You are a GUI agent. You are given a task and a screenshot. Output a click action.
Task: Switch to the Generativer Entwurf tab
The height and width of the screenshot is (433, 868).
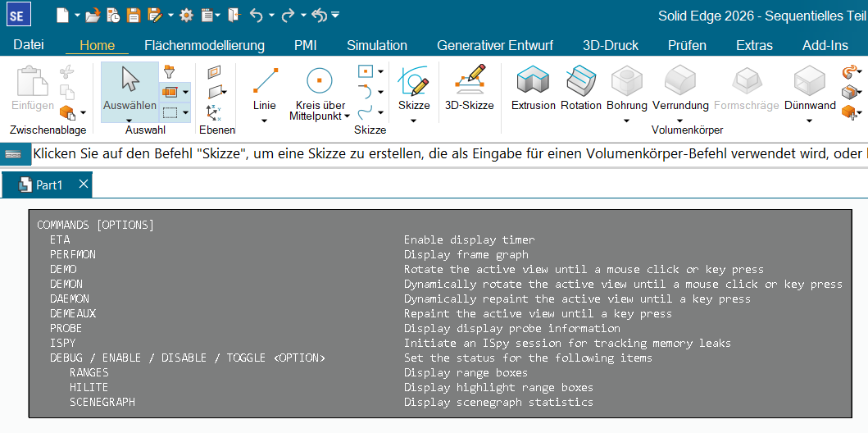pos(495,45)
